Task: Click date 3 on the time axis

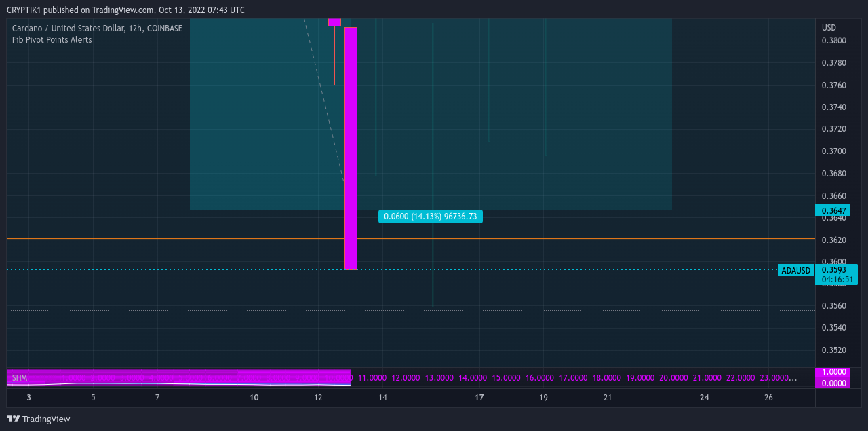Action: (x=28, y=398)
